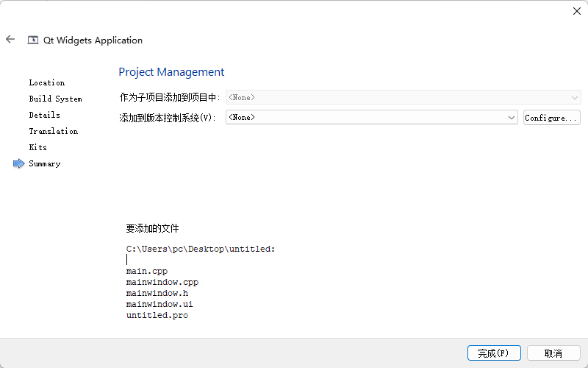
Task: Go to the Details step
Action: click(x=45, y=115)
